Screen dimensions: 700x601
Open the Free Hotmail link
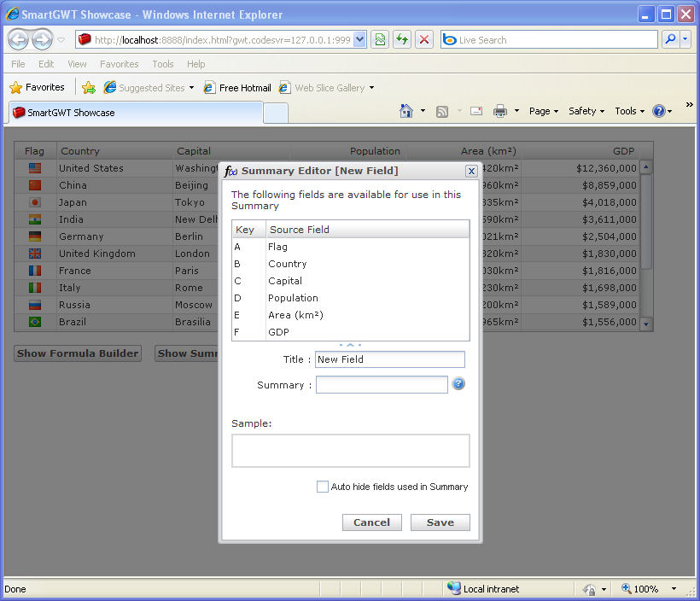click(x=237, y=88)
